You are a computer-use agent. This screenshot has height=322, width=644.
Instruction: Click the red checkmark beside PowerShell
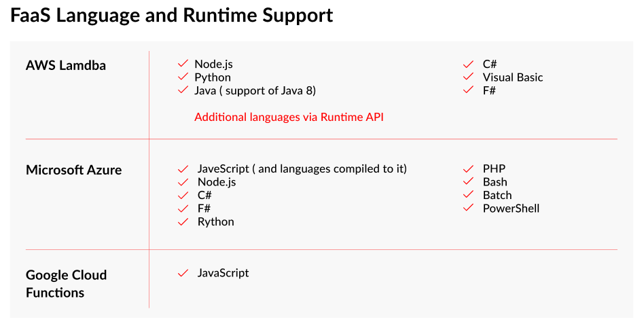[468, 208]
